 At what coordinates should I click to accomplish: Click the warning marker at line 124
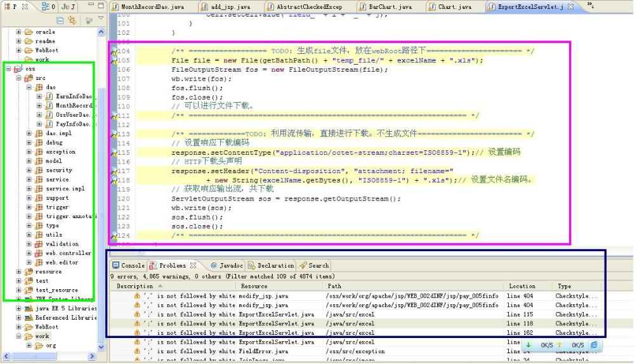tap(114, 235)
